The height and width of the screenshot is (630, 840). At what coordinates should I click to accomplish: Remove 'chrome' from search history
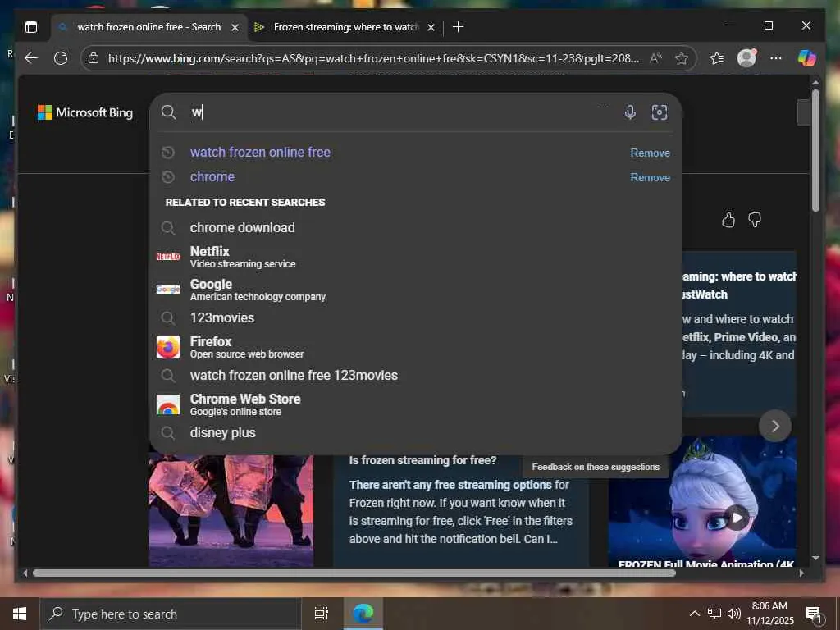(x=650, y=177)
